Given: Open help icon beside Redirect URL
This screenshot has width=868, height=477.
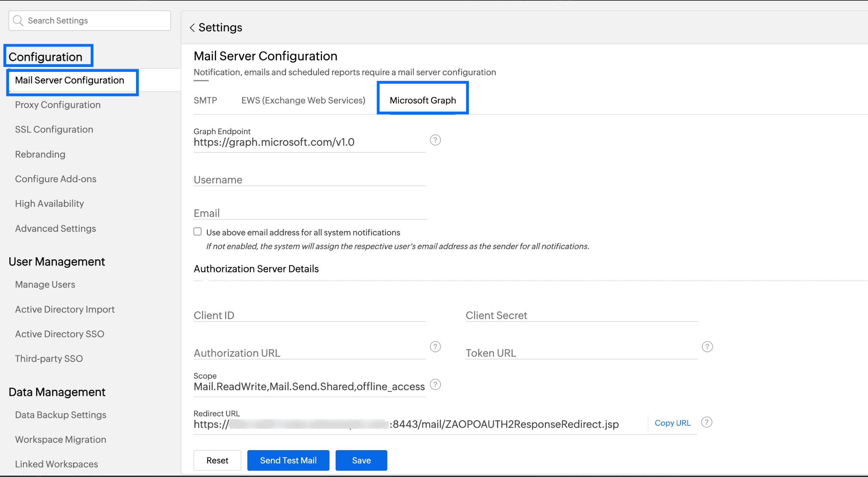Looking at the screenshot, I should [706, 422].
